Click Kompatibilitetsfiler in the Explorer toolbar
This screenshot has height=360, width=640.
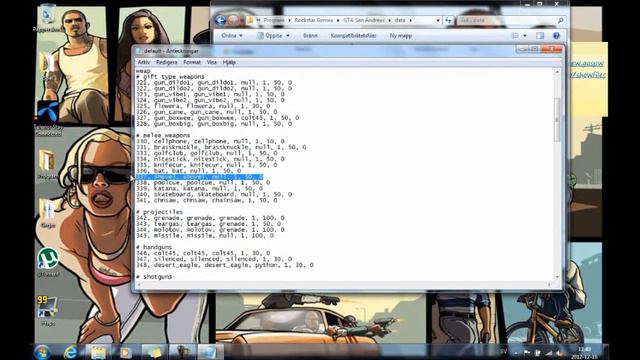tap(353, 36)
